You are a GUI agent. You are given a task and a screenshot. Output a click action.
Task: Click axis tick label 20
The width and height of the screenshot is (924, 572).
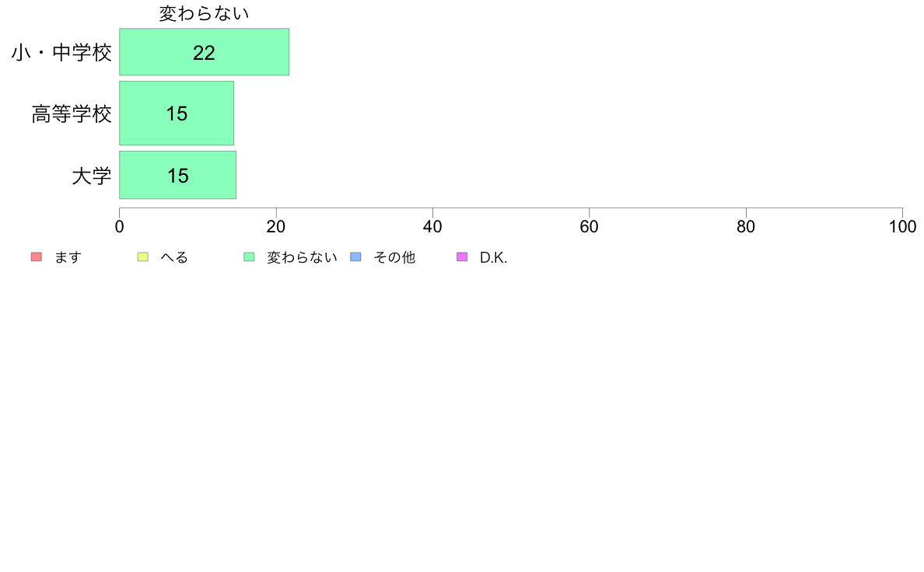(276, 227)
